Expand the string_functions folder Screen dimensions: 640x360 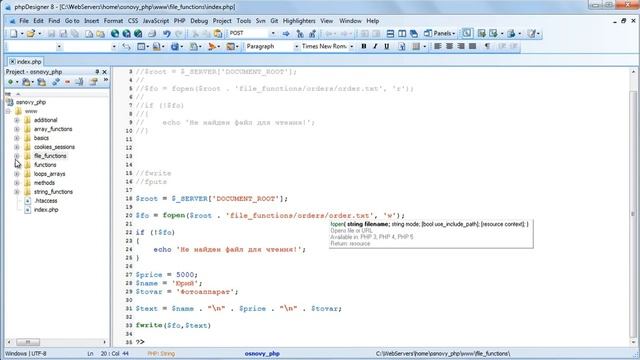coord(17,192)
